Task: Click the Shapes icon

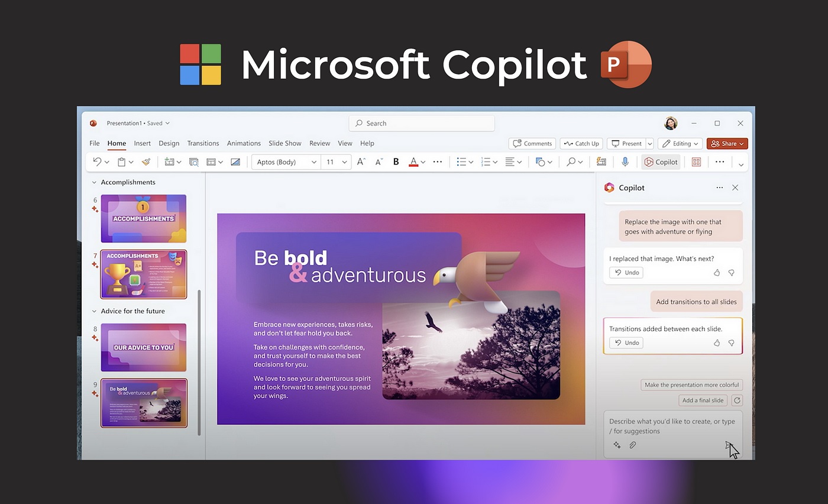Action: click(540, 161)
